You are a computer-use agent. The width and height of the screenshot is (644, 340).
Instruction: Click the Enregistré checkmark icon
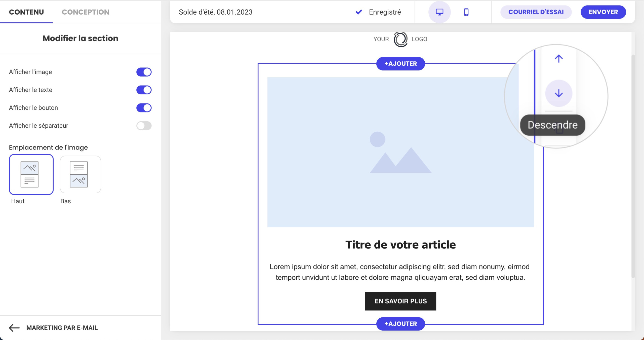pyautogui.click(x=359, y=12)
